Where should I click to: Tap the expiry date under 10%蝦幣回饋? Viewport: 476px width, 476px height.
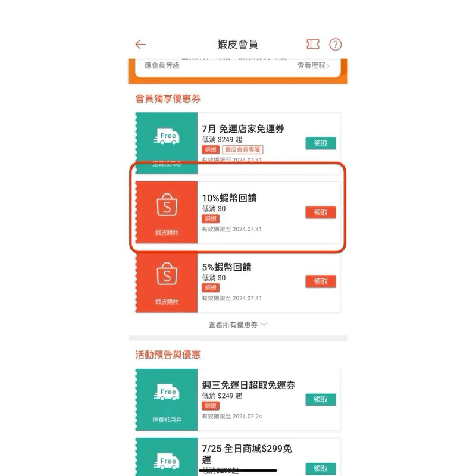232,229
